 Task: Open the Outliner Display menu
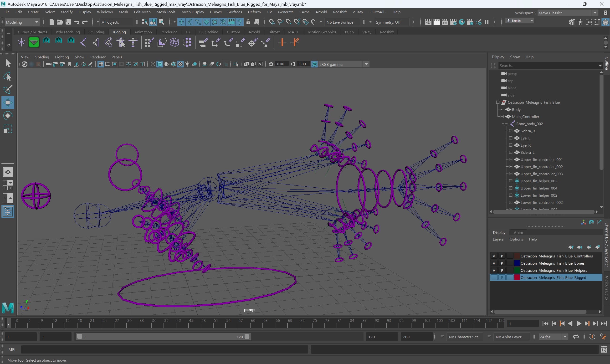coord(498,57)
